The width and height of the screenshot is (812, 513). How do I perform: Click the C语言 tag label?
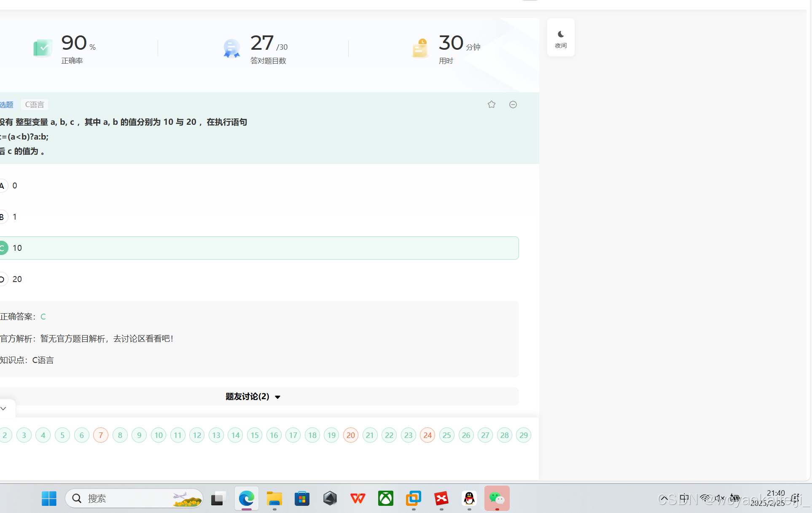click(35, 105)
